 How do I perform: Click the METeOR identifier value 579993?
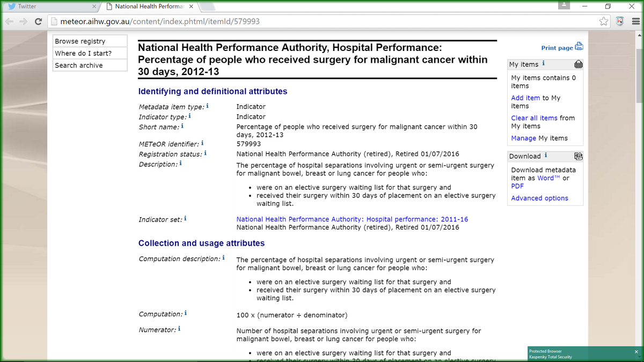pyautogui.click(x=249, y=144)
